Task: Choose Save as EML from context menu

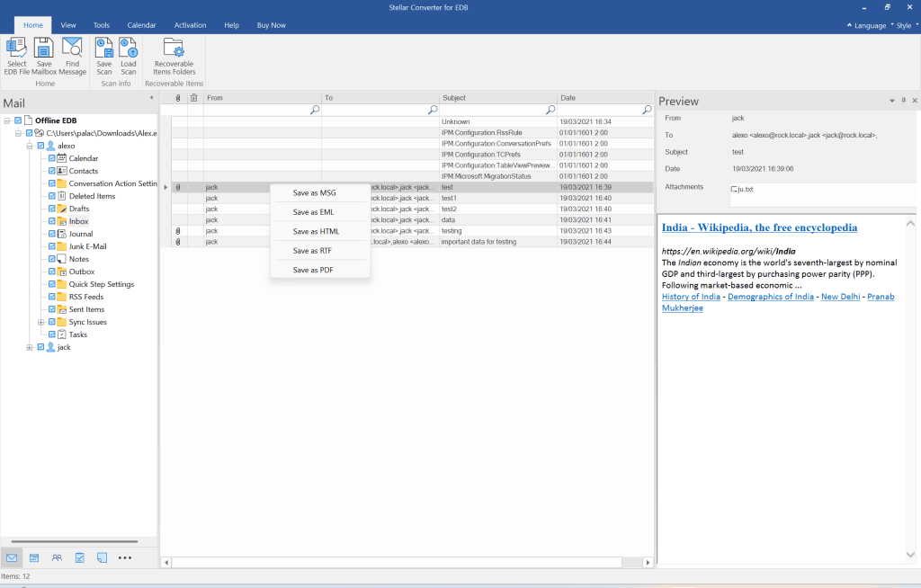Action: tap(320, 212)
